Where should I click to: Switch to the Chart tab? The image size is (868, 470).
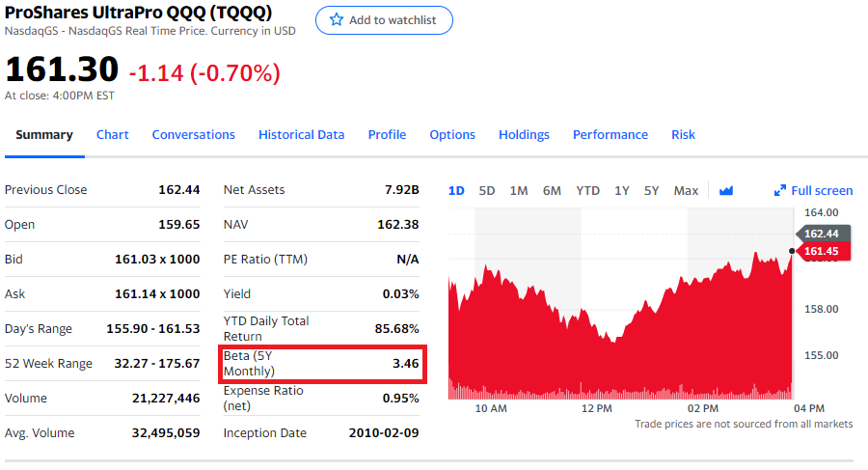click(113, 135)
